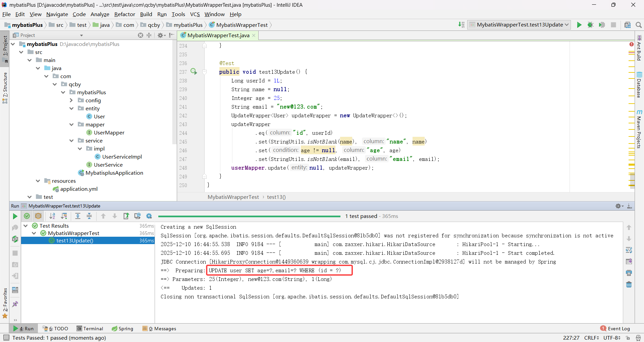
Task: Open the VCS menu
Action: click(x=195, y=14)
